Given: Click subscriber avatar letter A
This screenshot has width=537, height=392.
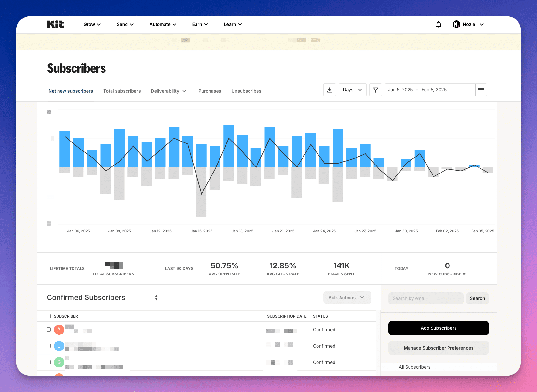Looking at the screenshot, I should (x=59, y=330).
